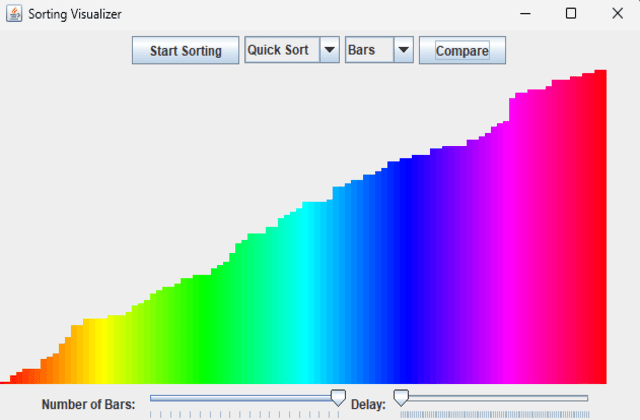Minimize the Sorting Visualizer window

click(524, 14)
